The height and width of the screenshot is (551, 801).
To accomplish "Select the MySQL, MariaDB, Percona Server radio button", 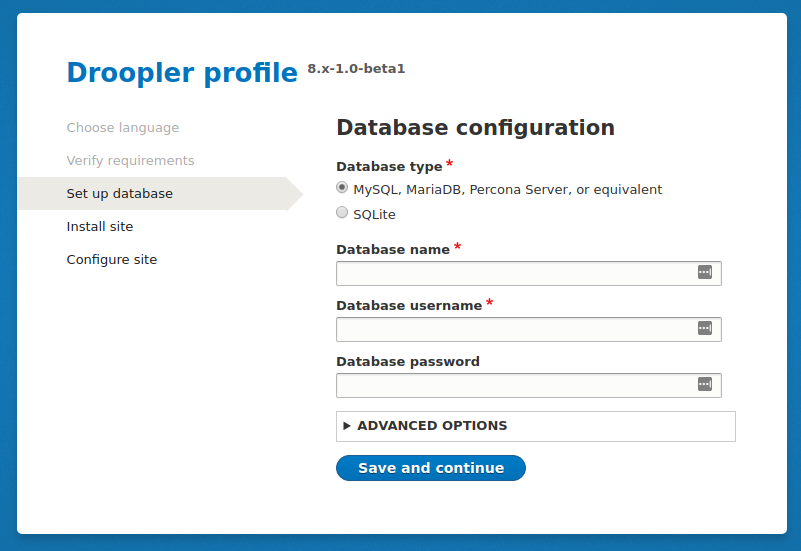I will point(342,187).
